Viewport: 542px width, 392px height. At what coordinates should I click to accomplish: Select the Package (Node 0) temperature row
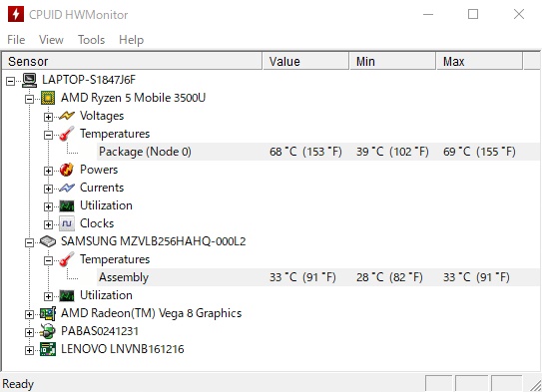[318, 152]
